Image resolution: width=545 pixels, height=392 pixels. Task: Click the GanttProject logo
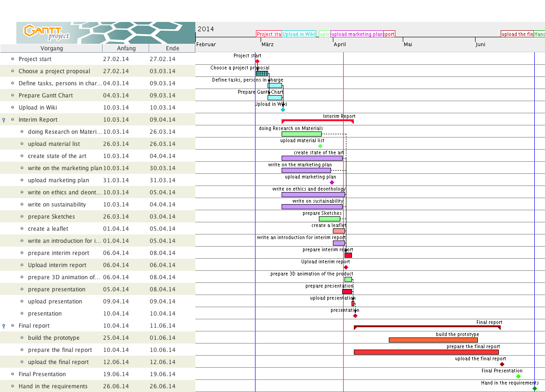pos(47,32)
